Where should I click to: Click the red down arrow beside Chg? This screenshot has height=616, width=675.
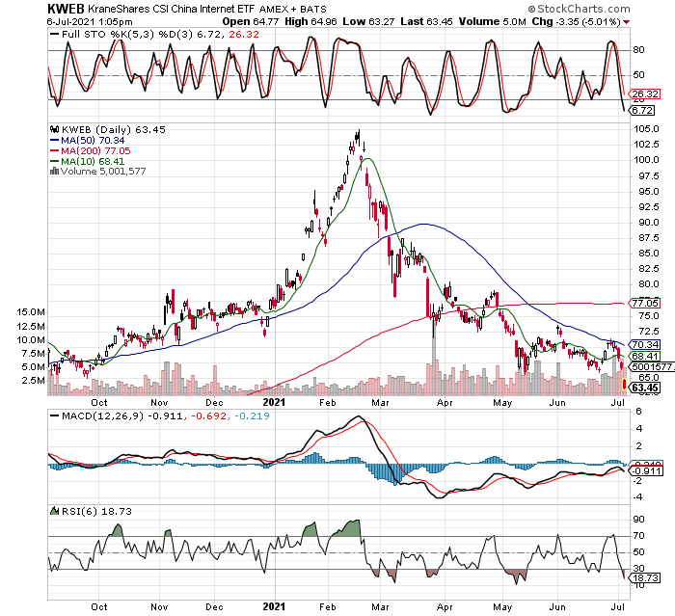click(627, 22)
